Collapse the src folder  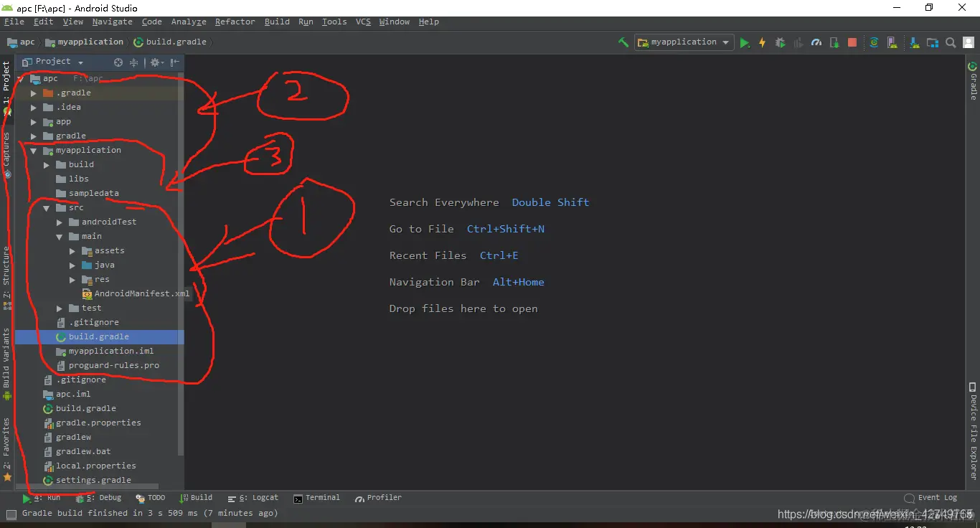(46, 208)
